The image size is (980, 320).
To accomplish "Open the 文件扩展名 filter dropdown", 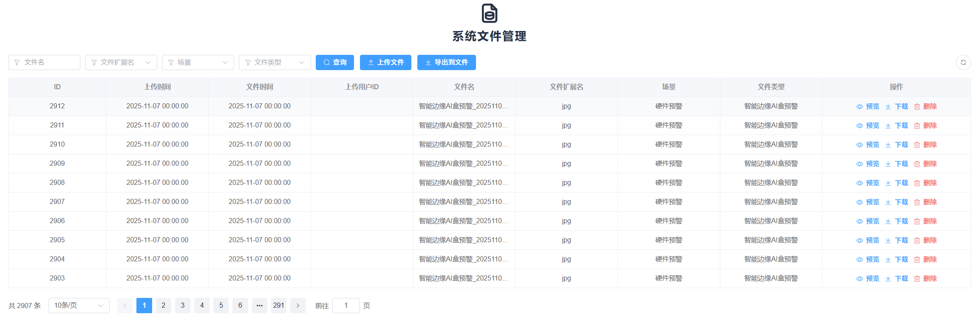I will 121,62.
